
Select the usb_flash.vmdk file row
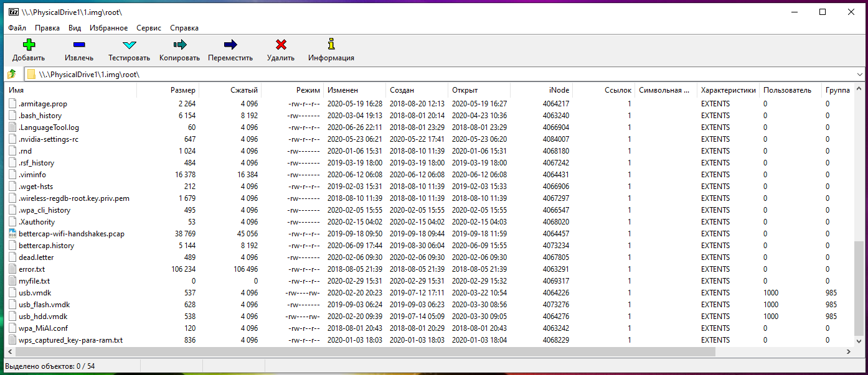44,305
